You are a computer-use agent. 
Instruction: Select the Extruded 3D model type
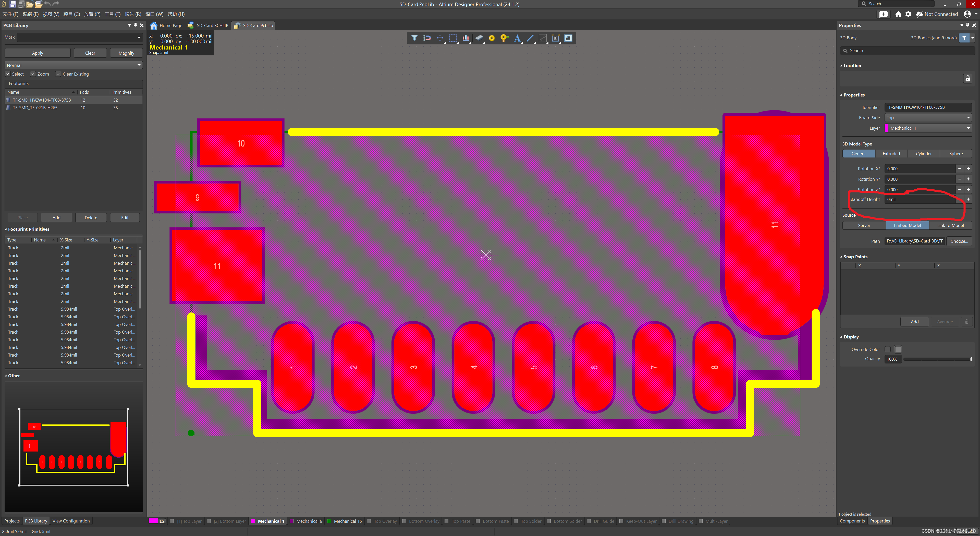click(x=891, y=154)
